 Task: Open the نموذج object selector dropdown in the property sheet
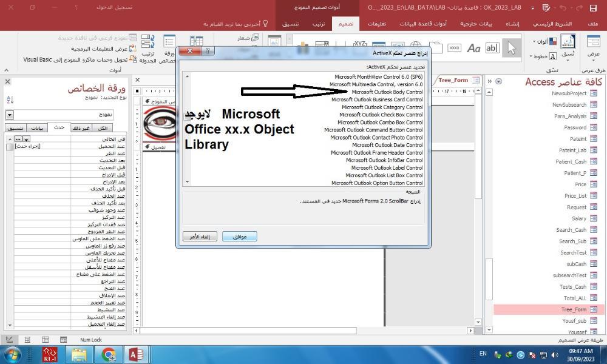pos(10,115)
